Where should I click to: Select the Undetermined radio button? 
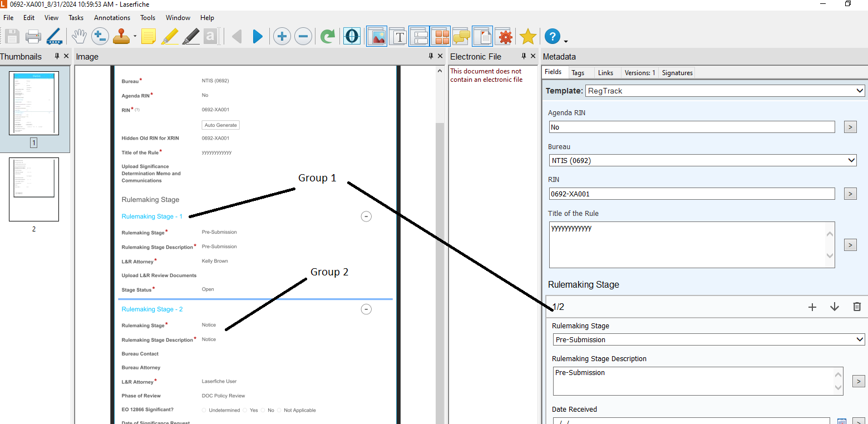204,410
